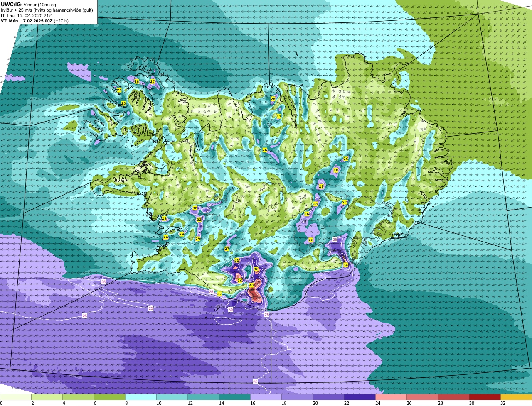The image size is (532, 406).
Task: Click the 28–30 m/s red legend swatch
Action: click(453, 397)
